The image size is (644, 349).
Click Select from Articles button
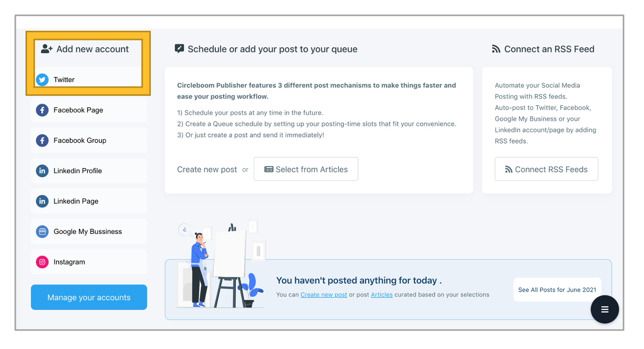pyautogui.click(x=306, y=169)
